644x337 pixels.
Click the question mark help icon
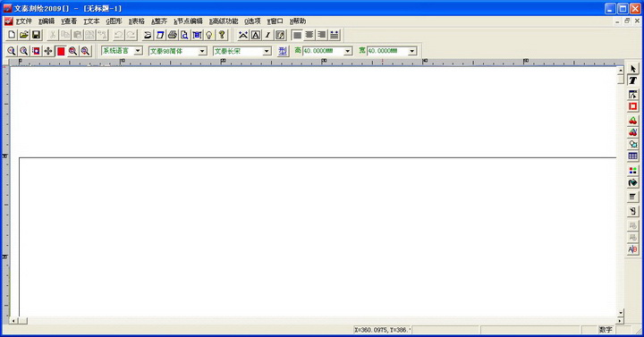click(222, 35)
